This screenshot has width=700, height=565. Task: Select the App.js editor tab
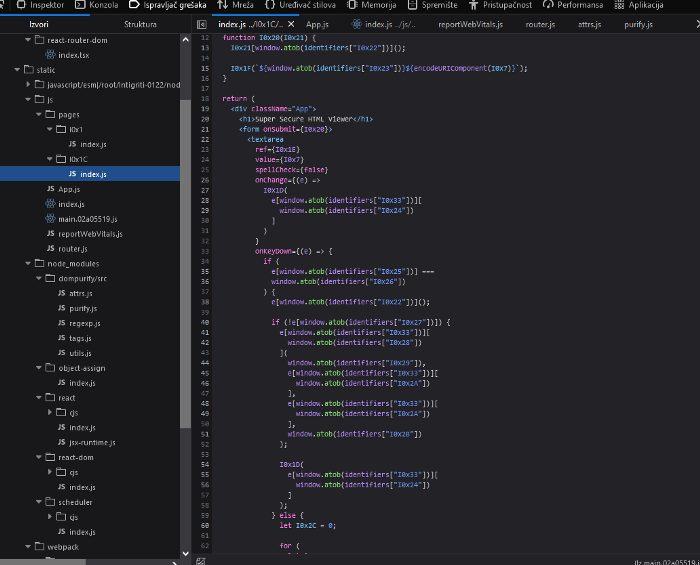click(318, 23)
